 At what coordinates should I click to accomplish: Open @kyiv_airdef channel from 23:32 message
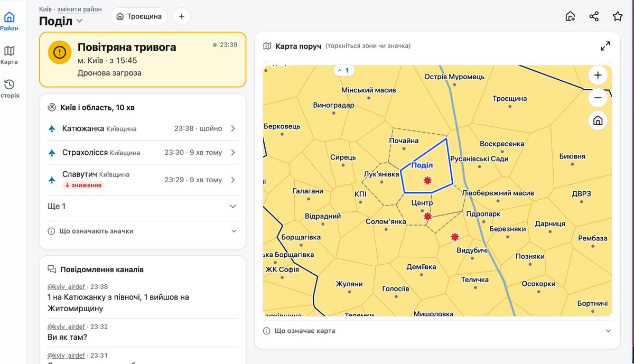pyautogui.click(x=66, y=326)
